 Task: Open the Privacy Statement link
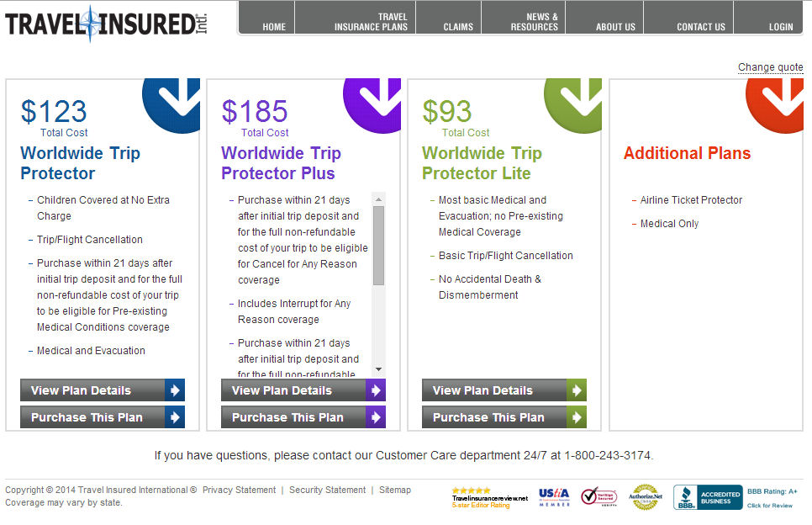coord(240,490)
